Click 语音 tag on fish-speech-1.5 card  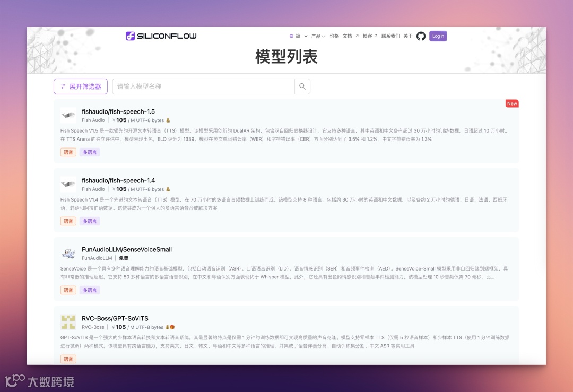[x=68, y=152]
